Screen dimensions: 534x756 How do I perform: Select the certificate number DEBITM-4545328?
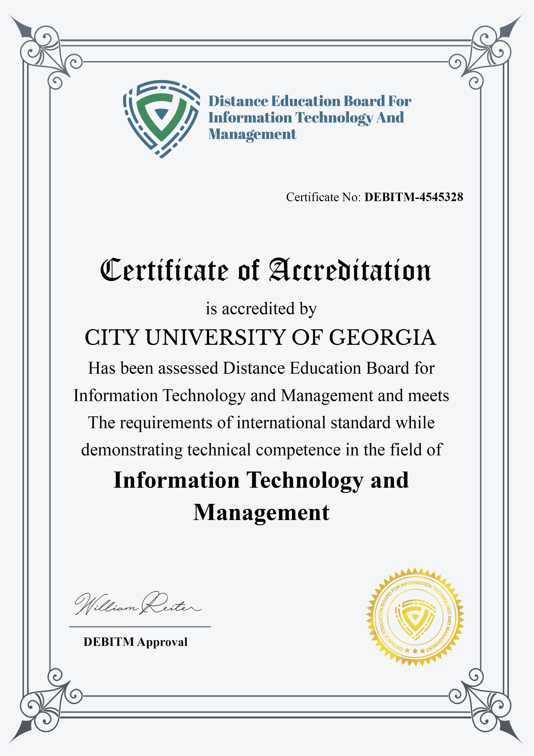414,197
